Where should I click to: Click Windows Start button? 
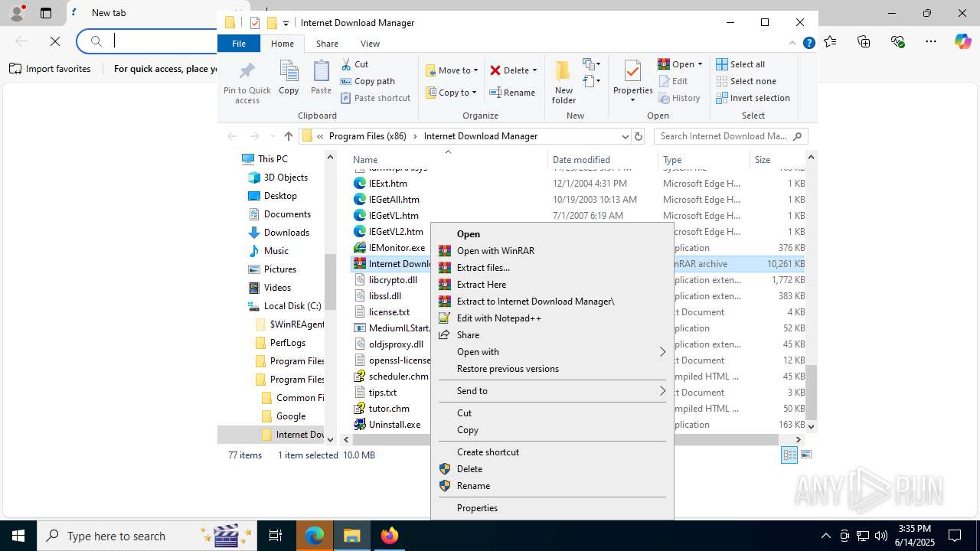(18, 536)
